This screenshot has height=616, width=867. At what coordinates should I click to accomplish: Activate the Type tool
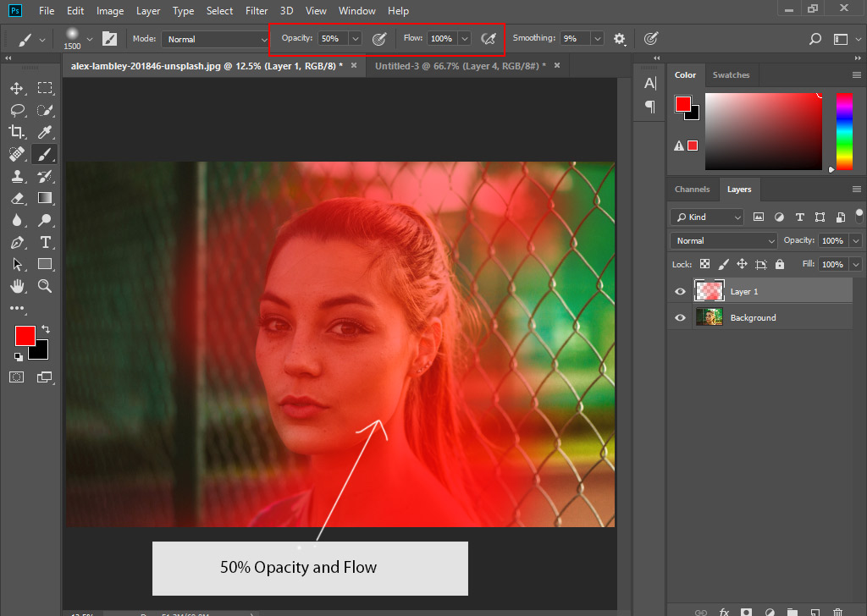[x=45, y=242]
